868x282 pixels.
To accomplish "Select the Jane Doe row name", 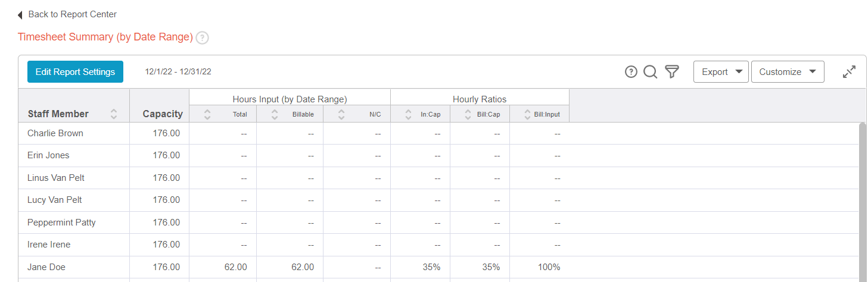I will click(46, 267).
